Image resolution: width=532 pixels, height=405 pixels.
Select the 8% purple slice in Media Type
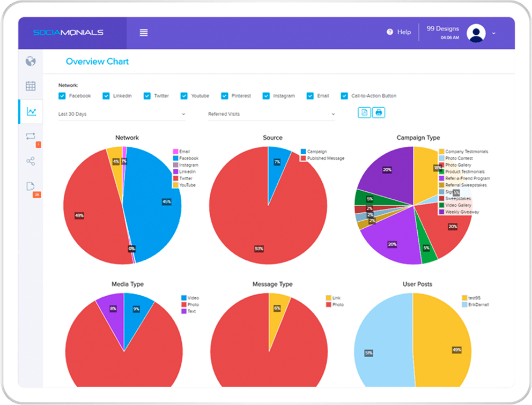(112, 315)
